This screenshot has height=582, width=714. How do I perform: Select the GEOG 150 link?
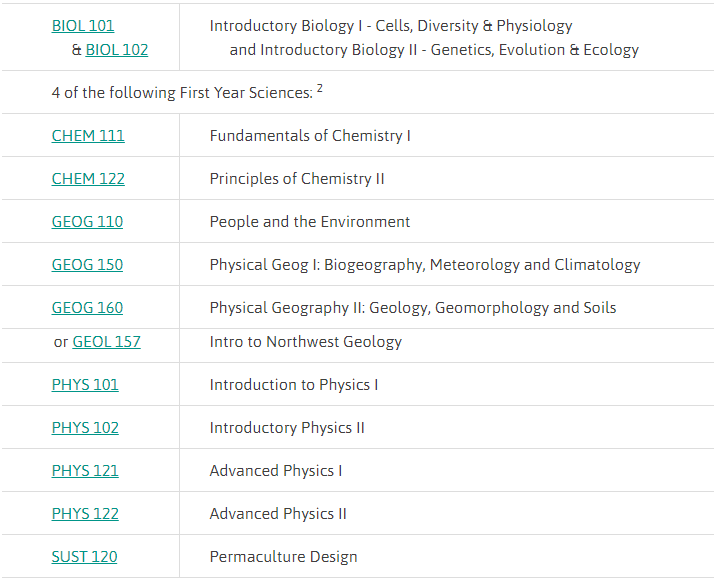[87, 265]
